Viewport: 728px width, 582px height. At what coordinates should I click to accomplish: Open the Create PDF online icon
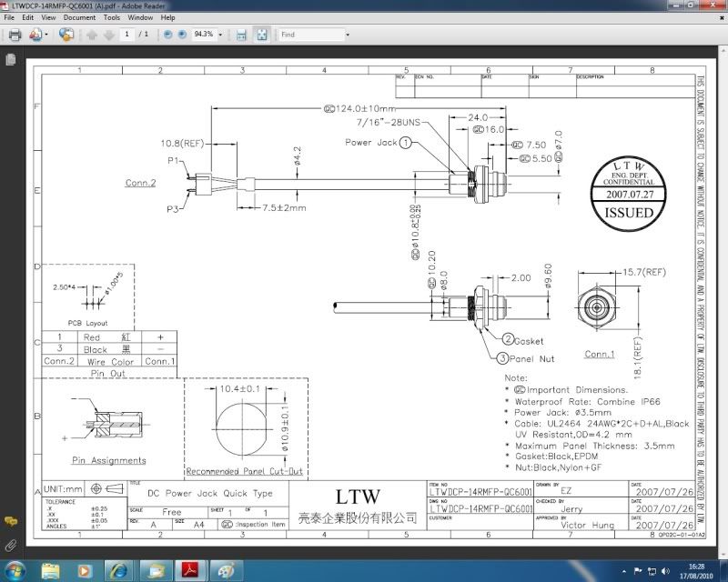pyautogui.click(x=35, y=35)
